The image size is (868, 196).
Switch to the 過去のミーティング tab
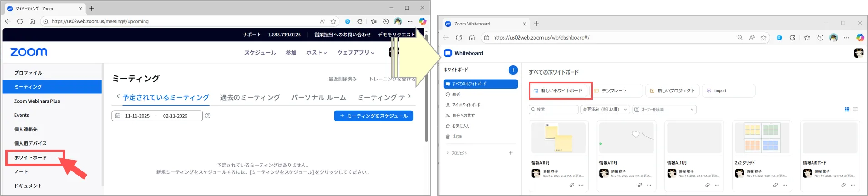pos(250,97)
